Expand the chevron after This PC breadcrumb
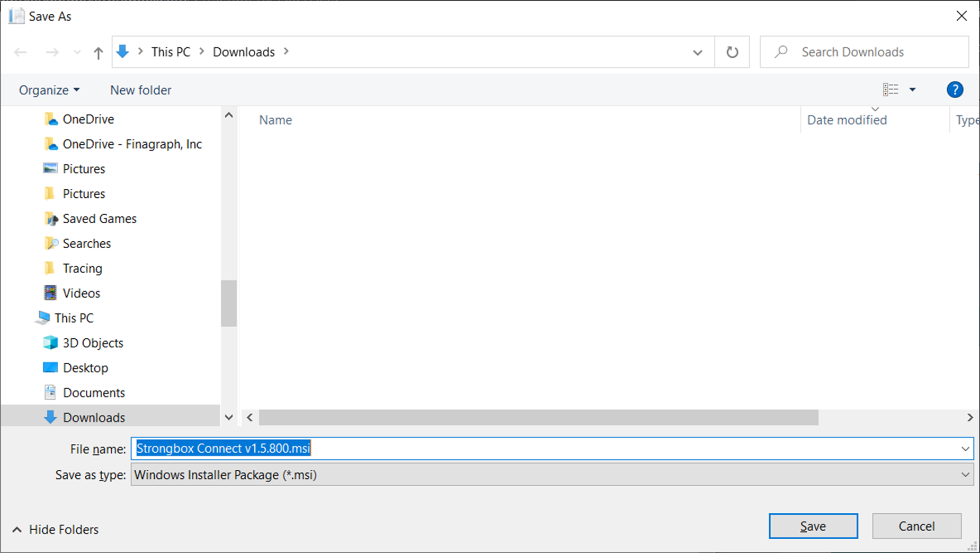Image resolution: width=980 pixels, height=553 pixels. [x=202, y=51]
